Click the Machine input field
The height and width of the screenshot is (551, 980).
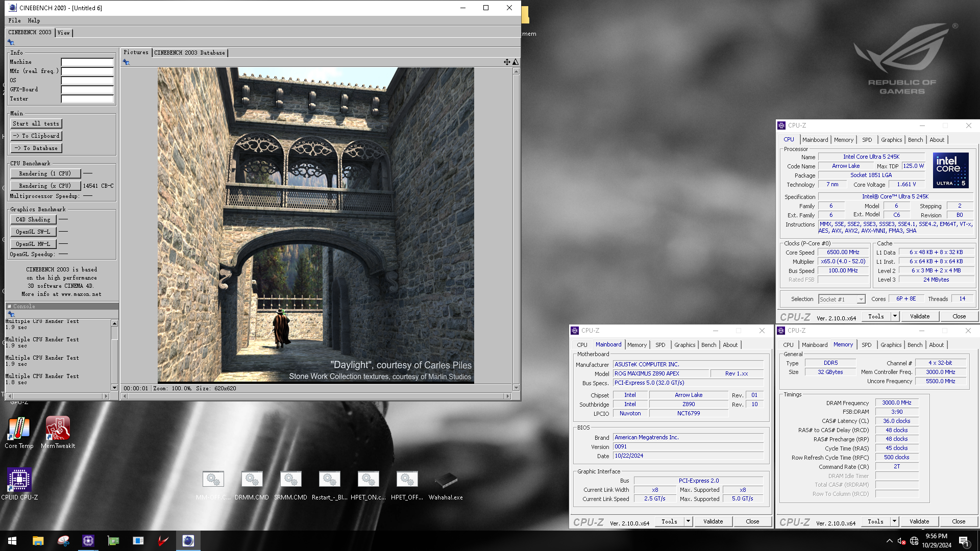pos(87,62)
